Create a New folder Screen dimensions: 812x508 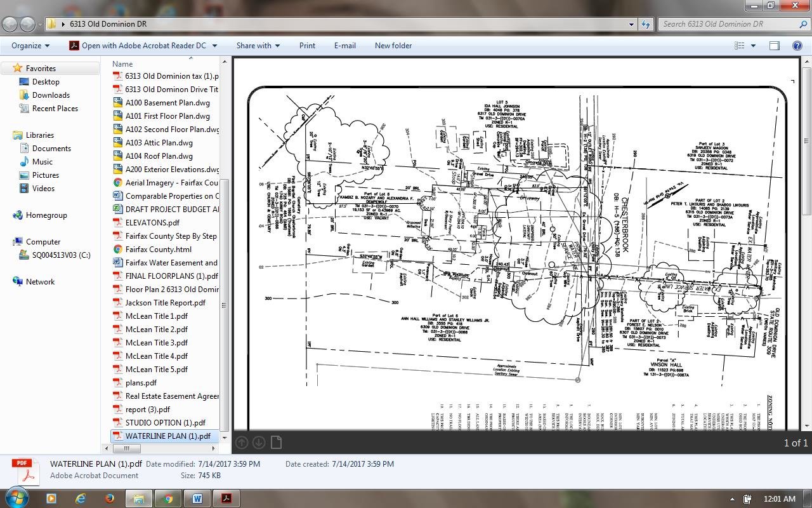pyautogui.click(x=393, y=46)
